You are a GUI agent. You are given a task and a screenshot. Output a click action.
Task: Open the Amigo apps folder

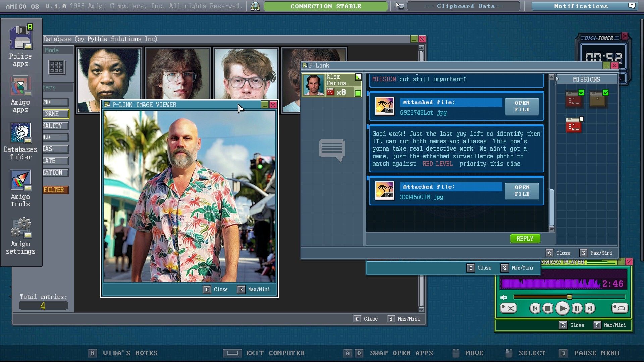(x=20, y=95)
